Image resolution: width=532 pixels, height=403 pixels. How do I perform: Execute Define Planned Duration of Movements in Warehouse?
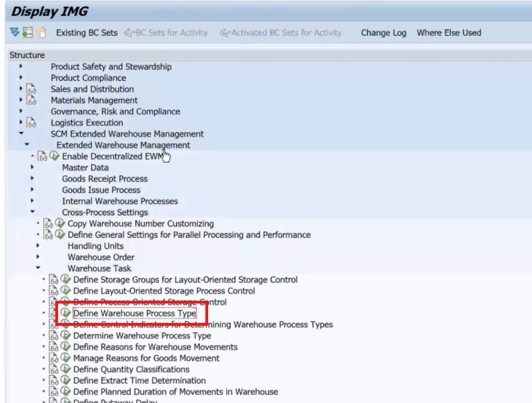(x=65, y=392)
